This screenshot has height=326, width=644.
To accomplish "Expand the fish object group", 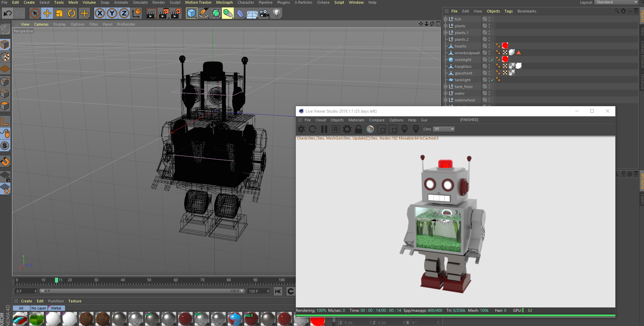I will 445,19.
